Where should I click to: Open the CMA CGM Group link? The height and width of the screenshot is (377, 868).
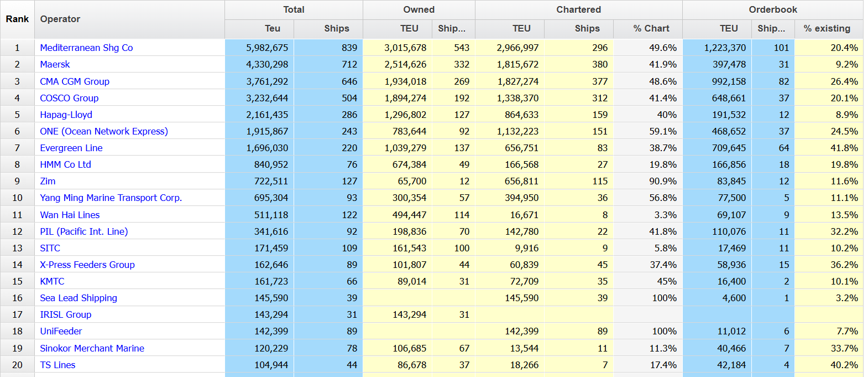pyautogui.click(x=75, y=81)
